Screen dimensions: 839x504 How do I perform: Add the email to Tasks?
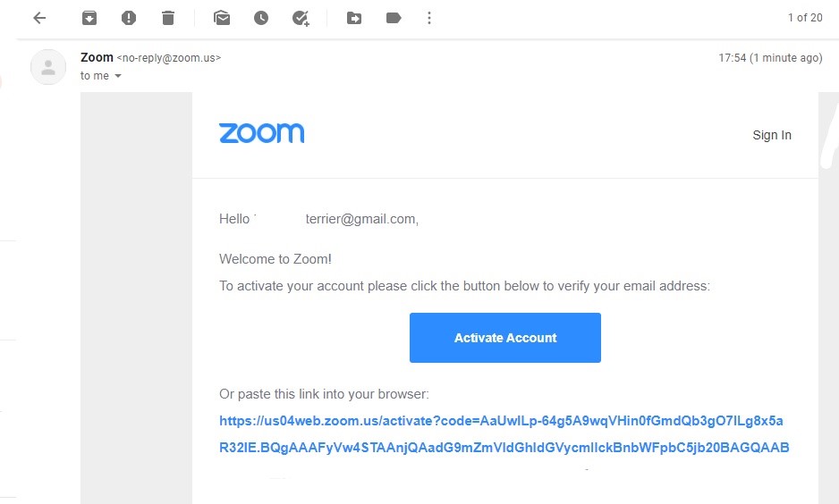pos(301,18)
